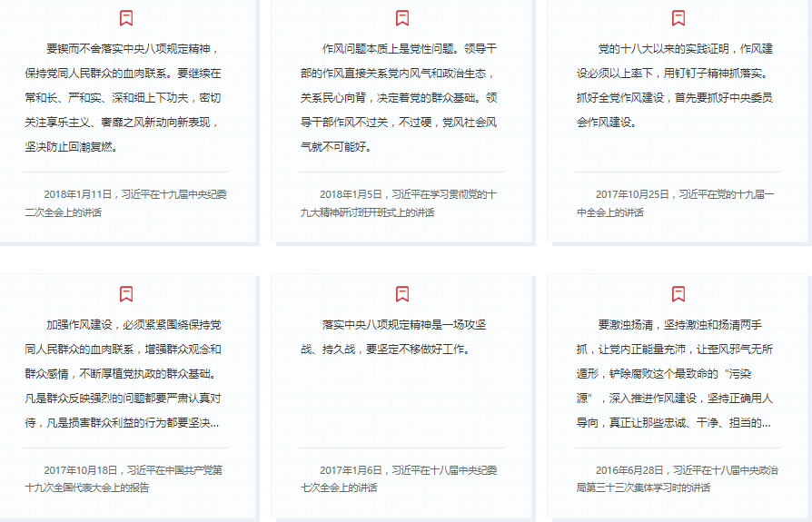The image size is (812, 522).
Task: Click the bookmark icon above the 党的十八大以来 quote
Action: pos(678,18)
